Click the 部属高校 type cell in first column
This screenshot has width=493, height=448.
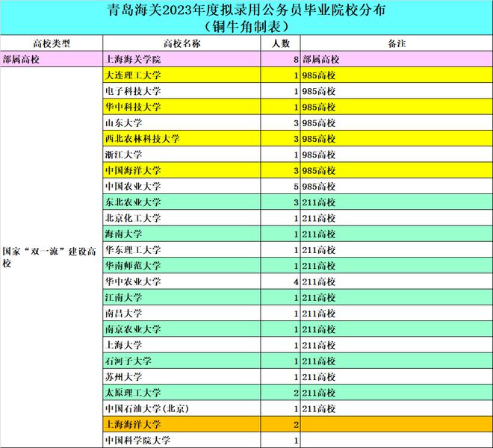click(52, 59)
